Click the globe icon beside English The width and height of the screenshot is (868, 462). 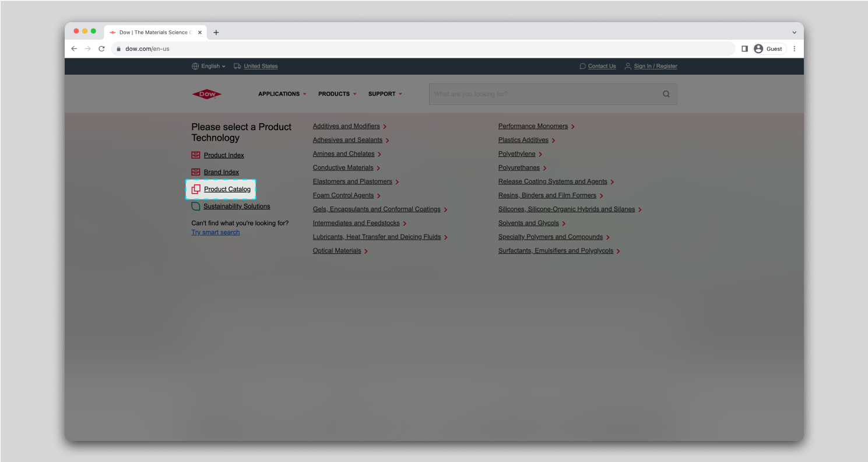(x=195, y=66)
